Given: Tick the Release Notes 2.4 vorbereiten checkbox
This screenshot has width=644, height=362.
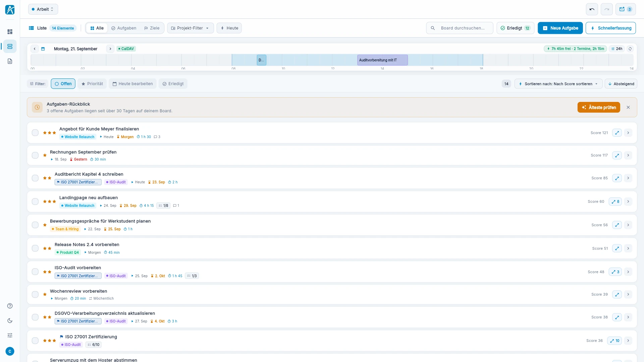Looking at the screenshot, I should pyautogui.click(x=35, y=248).
